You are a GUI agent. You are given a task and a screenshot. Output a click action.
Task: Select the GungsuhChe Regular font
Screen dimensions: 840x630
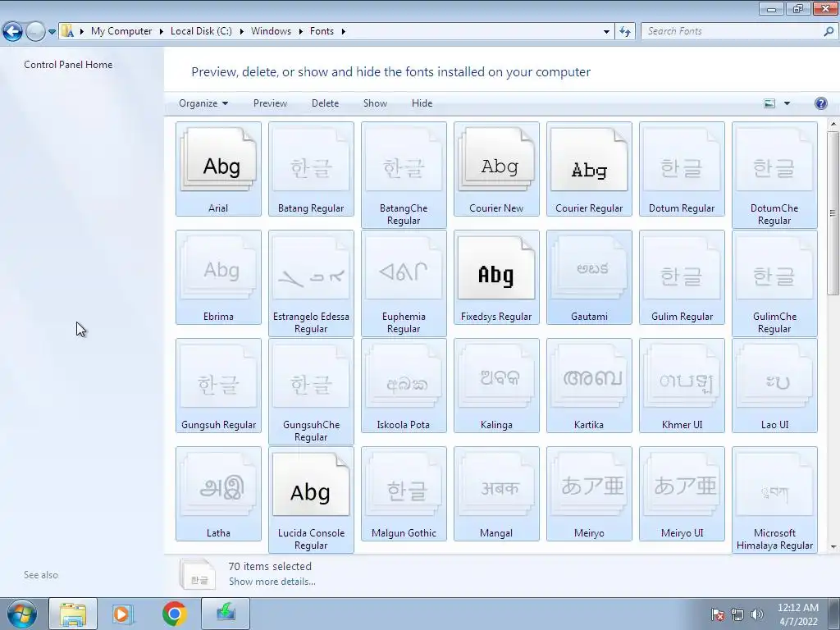tap(311, 391)
